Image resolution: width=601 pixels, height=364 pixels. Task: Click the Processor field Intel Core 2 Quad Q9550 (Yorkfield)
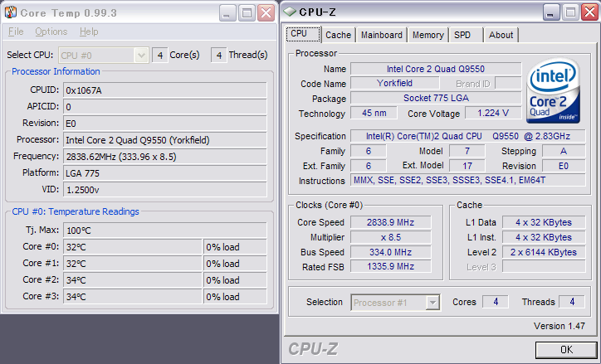pyautogui.click(x=165, y=140)
